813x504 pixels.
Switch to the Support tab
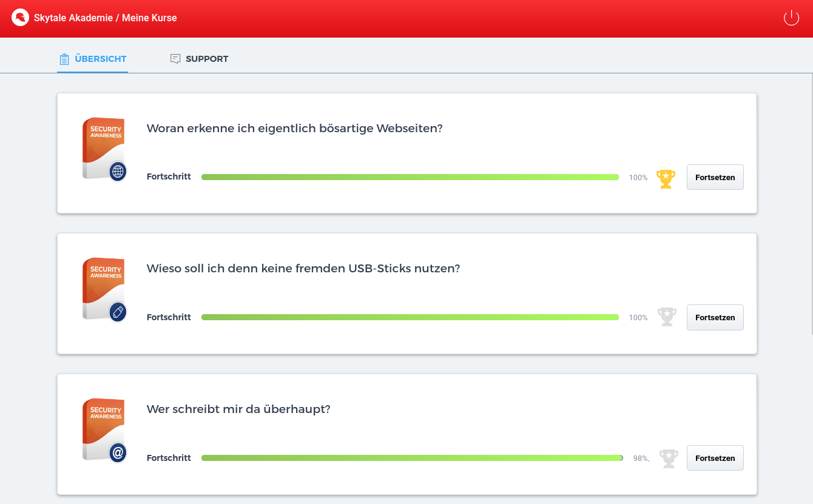[199, 59]
